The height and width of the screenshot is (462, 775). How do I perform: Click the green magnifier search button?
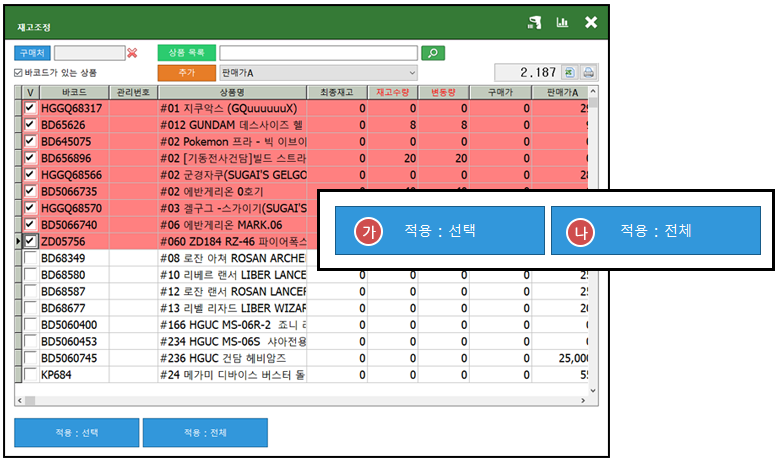(x=433, y=53)
